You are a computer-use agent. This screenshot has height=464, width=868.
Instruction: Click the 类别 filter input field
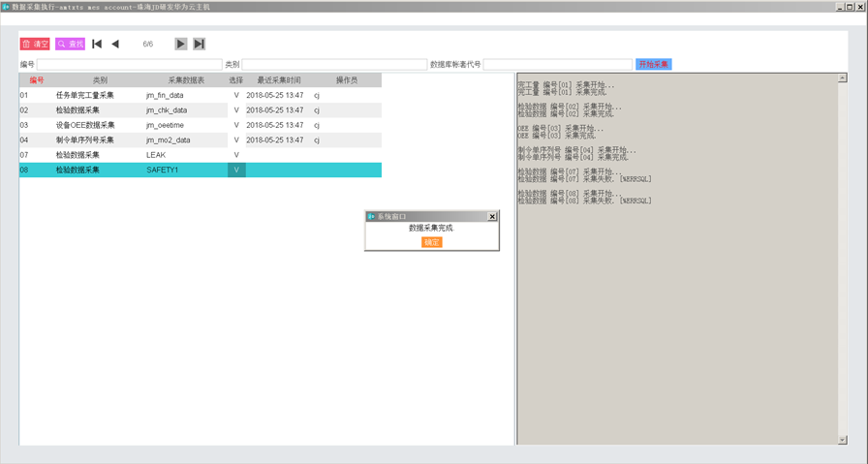coord(333,65)
